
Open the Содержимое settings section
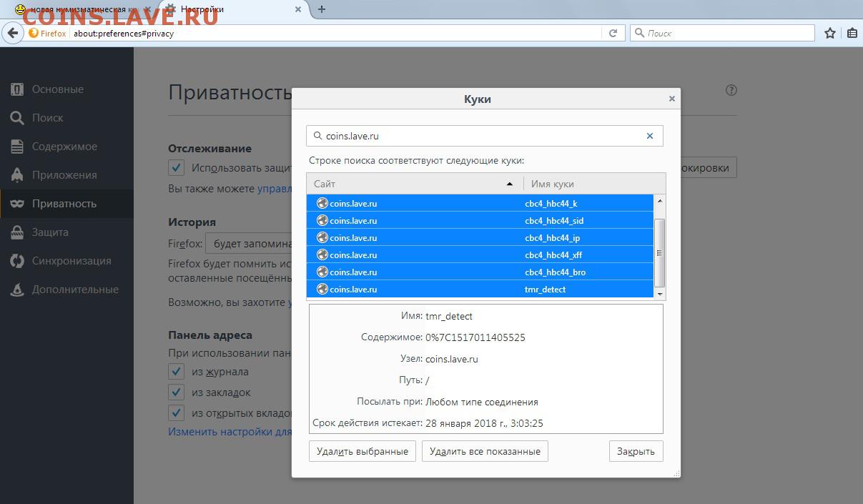66,147
